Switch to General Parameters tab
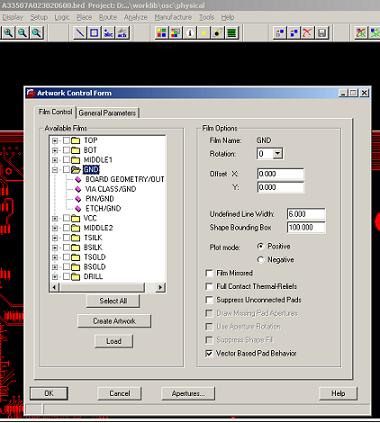The height and width of the screenshot is (423, 380). [x=107, y=113]
